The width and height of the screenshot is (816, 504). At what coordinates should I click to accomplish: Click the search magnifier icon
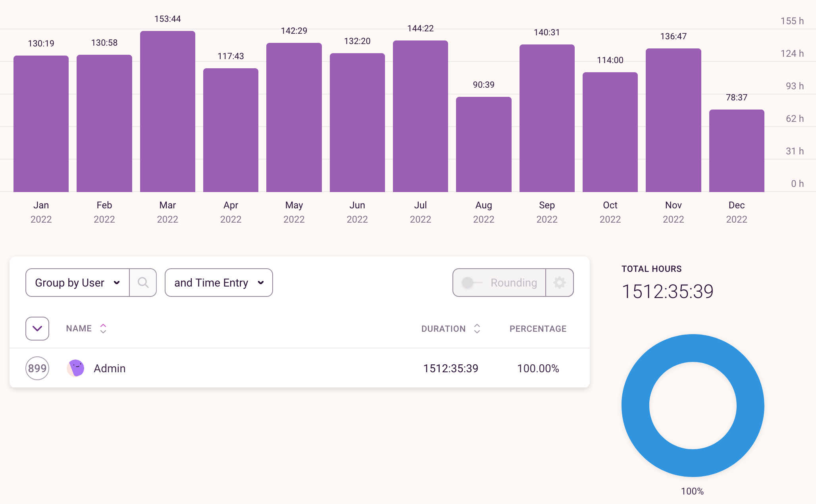coord(143,283)
